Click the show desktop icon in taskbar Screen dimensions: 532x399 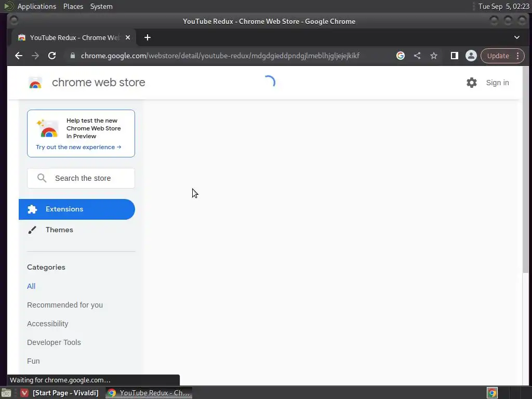(6, 393)
